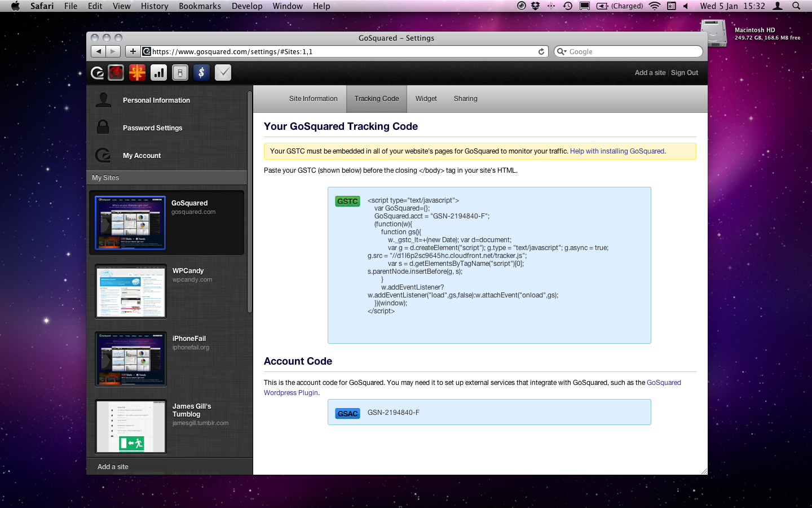This screenshot has height=508, width=812.
Task: Click the site favicon in the address bar
Action: pos(147,51)
